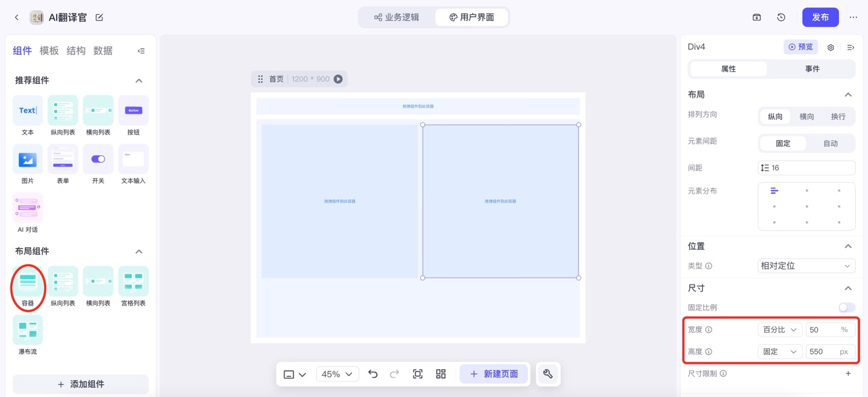Click the 新建页面 button
The height and width of the screenshot is (397, 868).
493,373
